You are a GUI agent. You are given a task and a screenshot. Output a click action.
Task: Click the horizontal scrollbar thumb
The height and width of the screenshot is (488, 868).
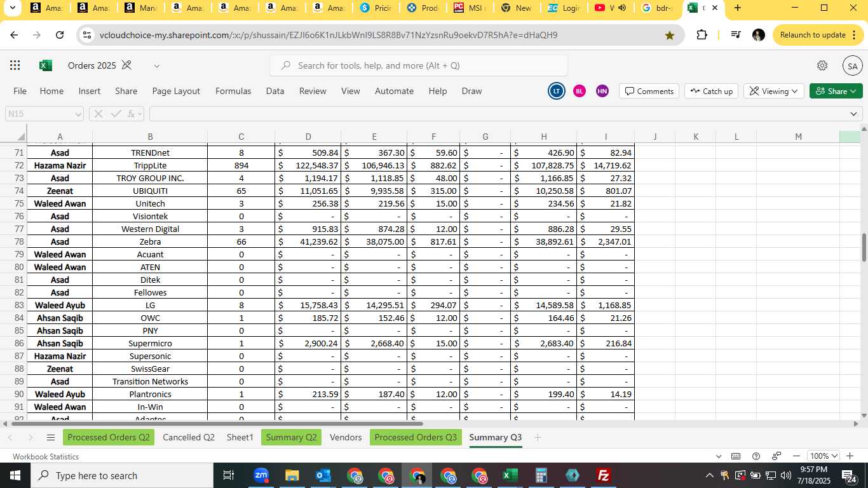[x=216, y=423]
